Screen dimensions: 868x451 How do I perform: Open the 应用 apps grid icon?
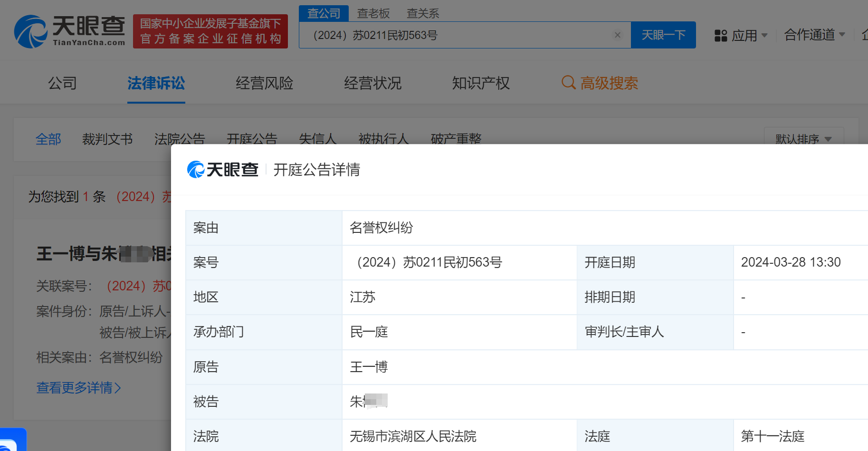pyautogui.click(x=721, y=35)
